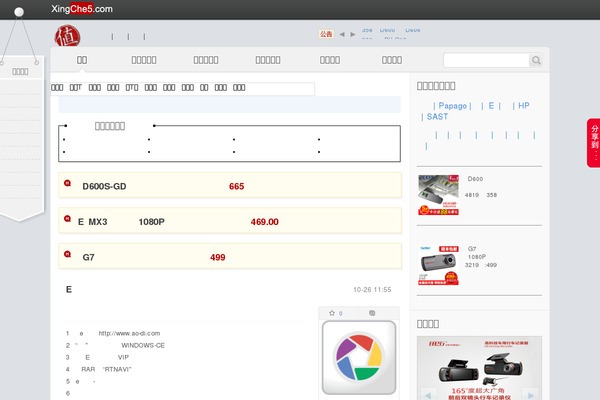Click the E brand link in sidebar
Viewport: 600px width, 400px height.
(491, 106)
